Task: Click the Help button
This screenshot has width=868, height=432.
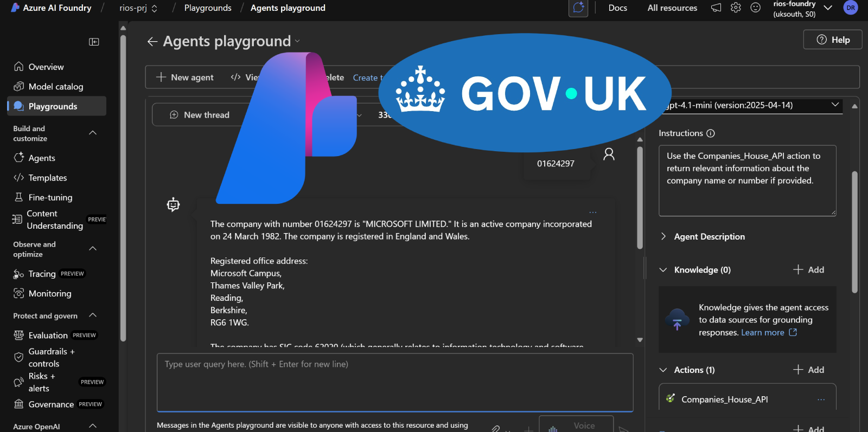Action: tap(833, 40)
